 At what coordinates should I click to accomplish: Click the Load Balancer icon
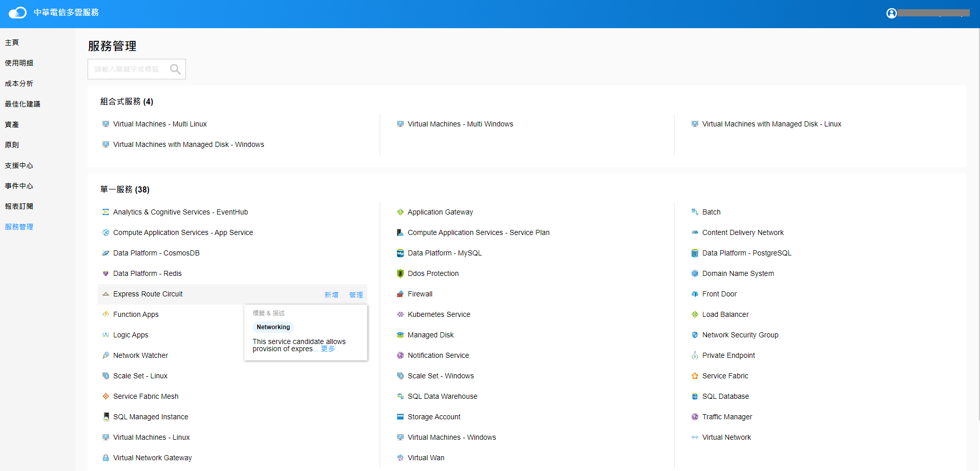695,314
